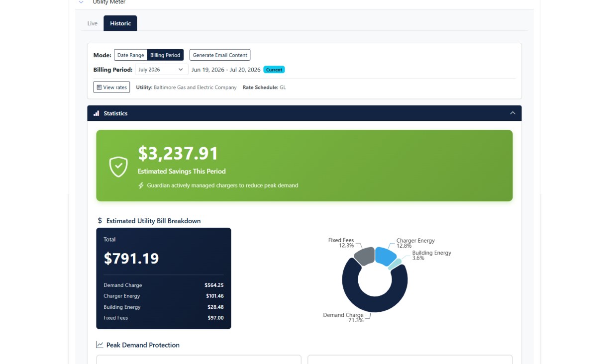This screenshot has height=364, width=609.
Task: Click the shield checkmark savings icon
Action: click(x=118, y=167)
